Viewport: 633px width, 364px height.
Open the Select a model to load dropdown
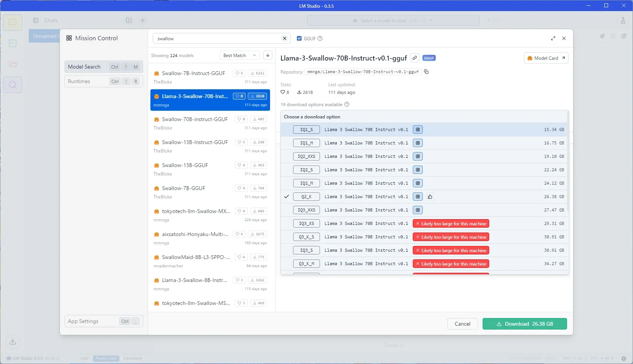click(x=393, y=20)
